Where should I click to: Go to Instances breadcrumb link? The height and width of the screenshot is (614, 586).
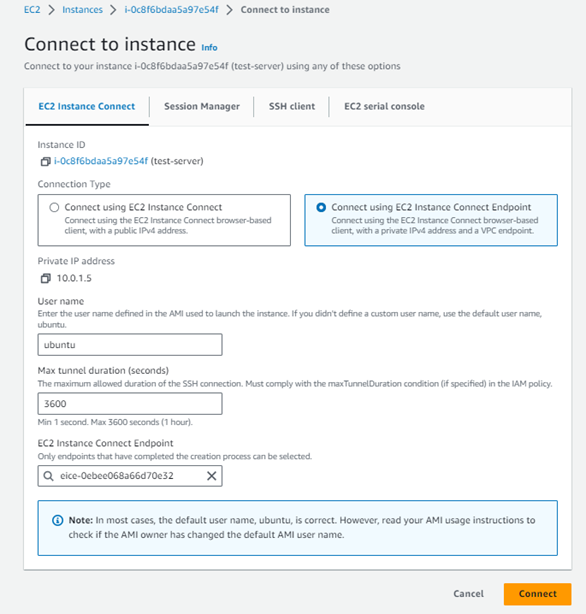(82, 10)
